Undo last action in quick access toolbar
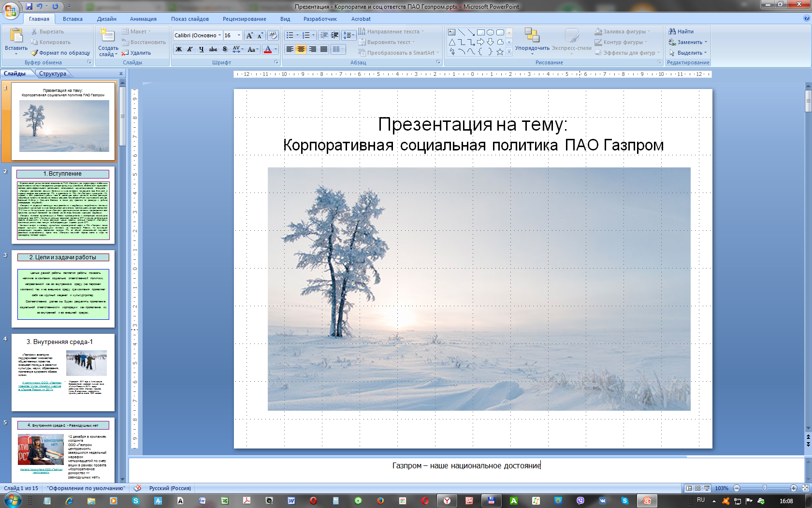The width and height of the screenshot is (812, 508). tap(40, 6)
